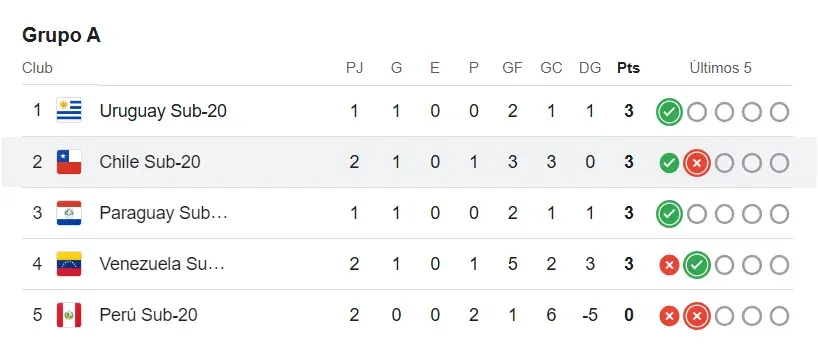Click Paraguay's green win checkmark icon

point(669,214)
